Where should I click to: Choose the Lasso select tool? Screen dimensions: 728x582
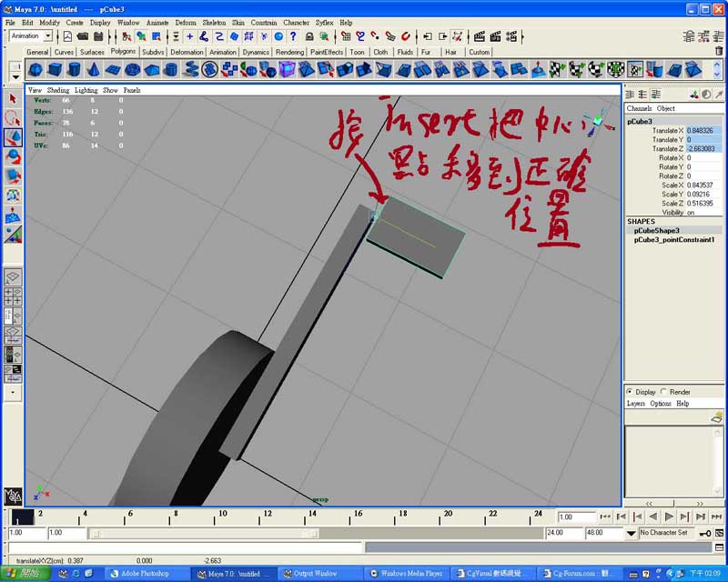tap(13, 118)
